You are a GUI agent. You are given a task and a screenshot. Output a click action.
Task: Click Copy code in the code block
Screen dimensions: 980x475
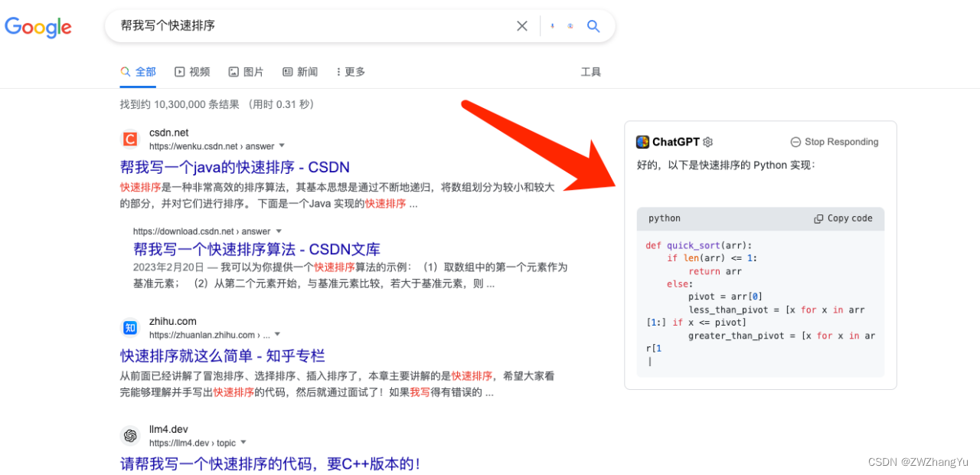click(843, 218)
